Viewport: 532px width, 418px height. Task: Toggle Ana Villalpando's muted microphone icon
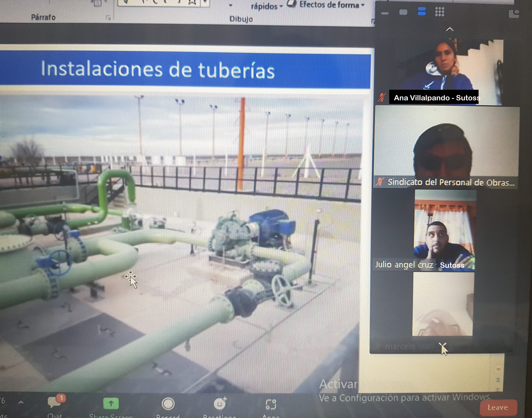coord(382,98)
